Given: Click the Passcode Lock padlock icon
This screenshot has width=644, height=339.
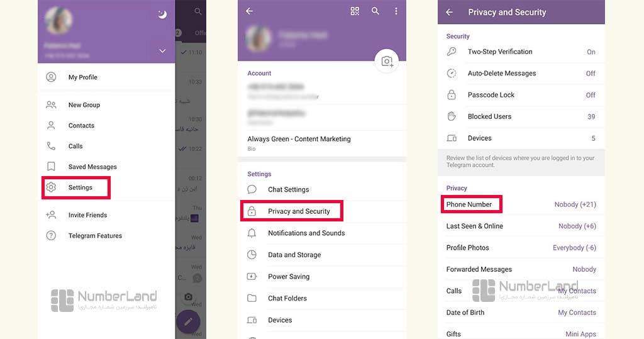Looking at the screenshot, I should (x=452, y=94).
